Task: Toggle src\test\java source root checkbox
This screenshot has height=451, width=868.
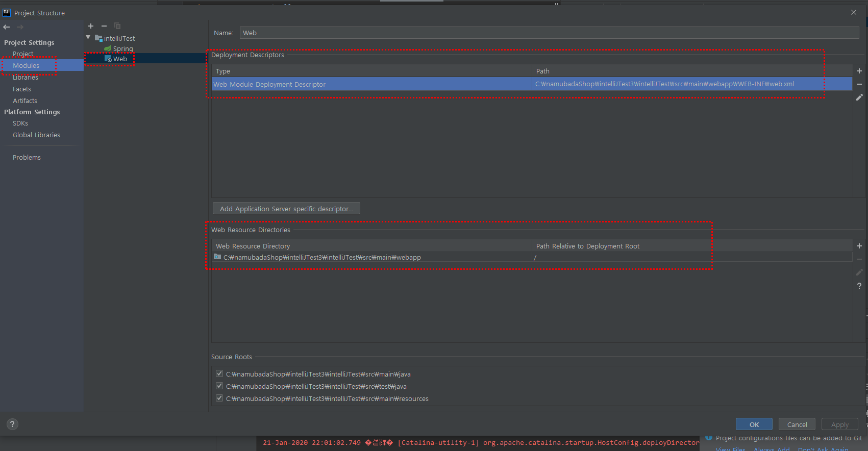Action: point(219,386)
